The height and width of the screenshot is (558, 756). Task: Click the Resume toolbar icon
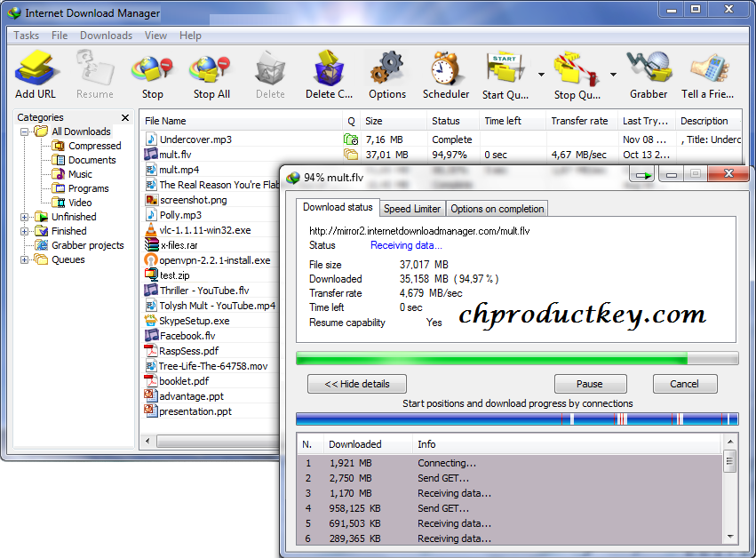point(94,68)
